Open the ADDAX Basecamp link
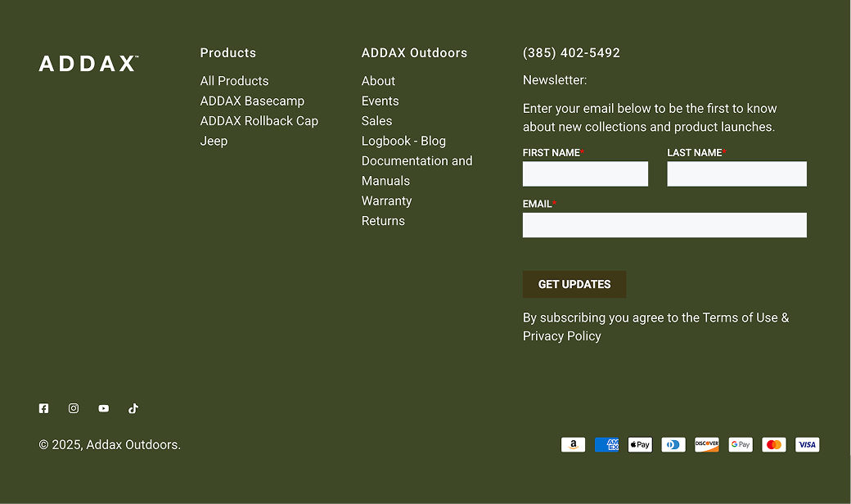The image size is (851, 504). click(252, 101)
